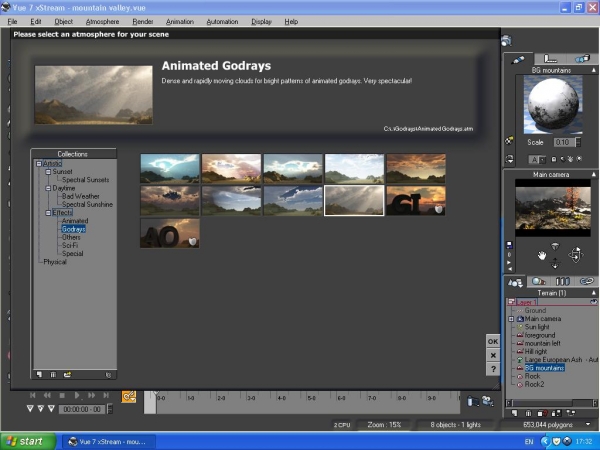The height and width of the screenshot is (450, 600).
Task: Switch to the numerics ruler tab
Action: tap(550, 59)
